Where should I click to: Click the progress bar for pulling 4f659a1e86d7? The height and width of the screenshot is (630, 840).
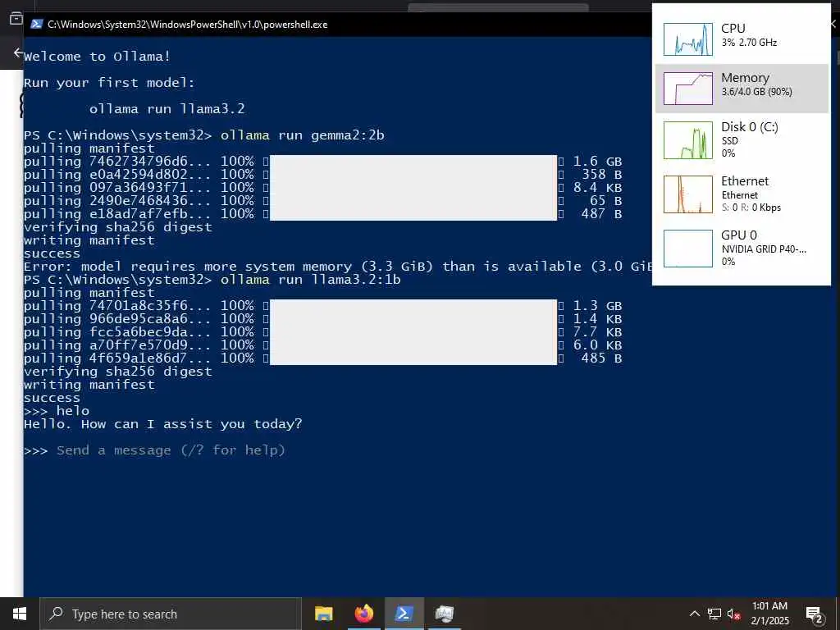pos(413,358)
